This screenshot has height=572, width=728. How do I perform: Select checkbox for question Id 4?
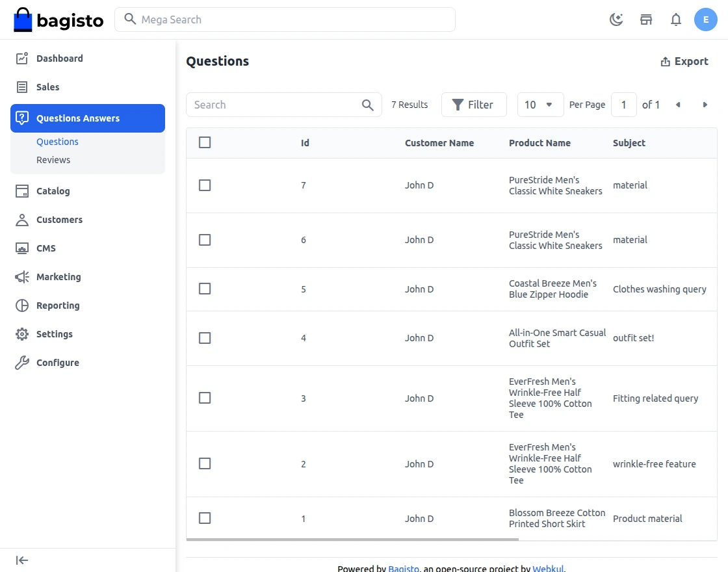click(205, 338)
